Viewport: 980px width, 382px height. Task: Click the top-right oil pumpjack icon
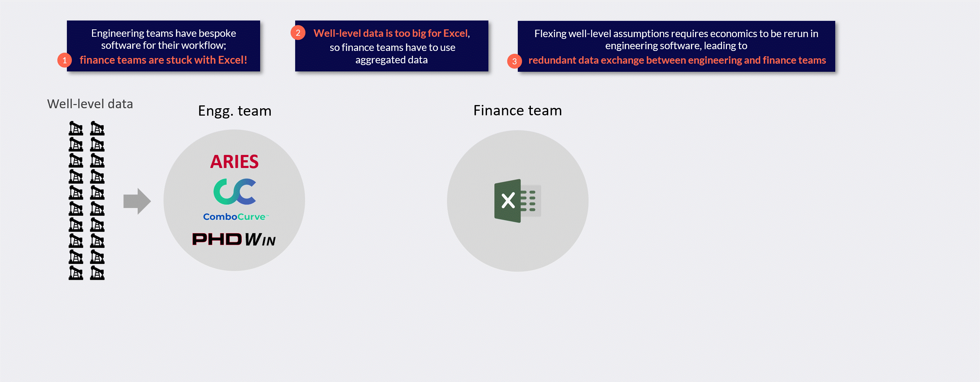(97, 128)
